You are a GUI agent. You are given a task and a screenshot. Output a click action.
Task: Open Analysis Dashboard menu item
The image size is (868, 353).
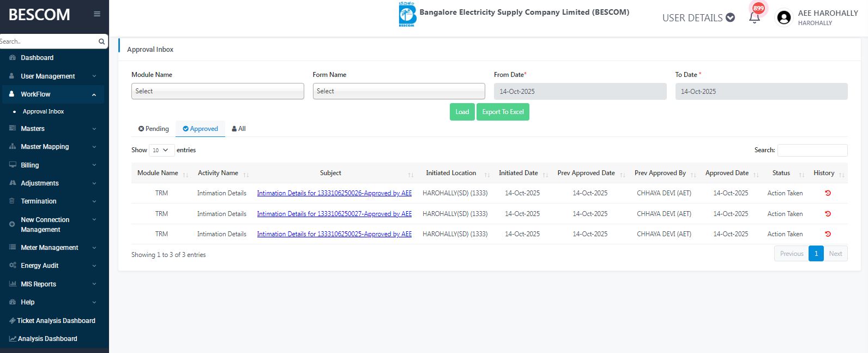coord(43,339)
